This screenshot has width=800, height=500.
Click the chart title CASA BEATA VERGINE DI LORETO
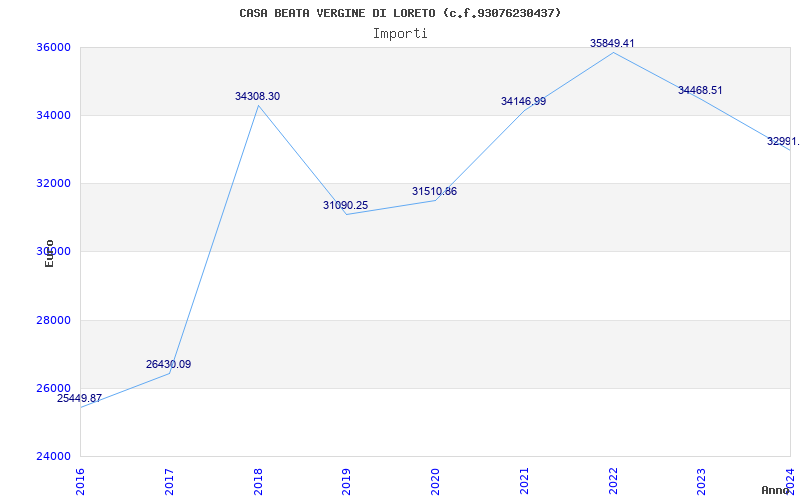399,13
